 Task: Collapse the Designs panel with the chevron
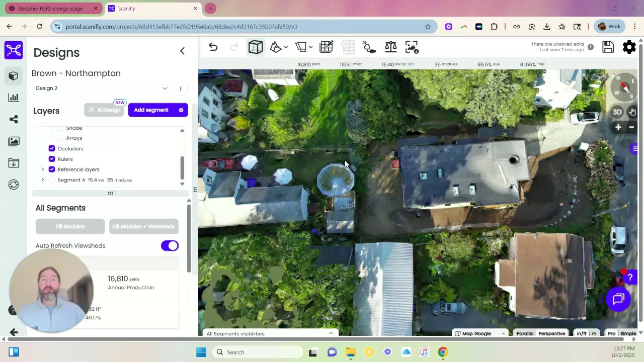point(182,51)
